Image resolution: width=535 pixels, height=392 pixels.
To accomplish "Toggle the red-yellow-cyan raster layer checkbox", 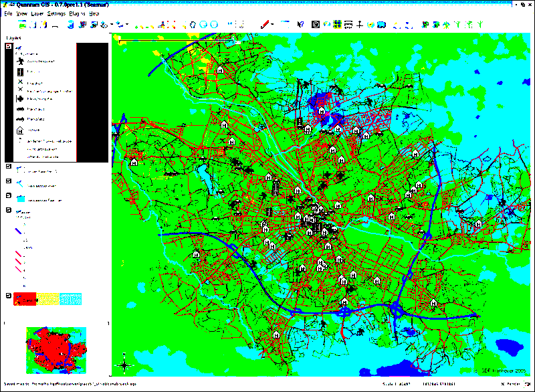I will point(8,296).
